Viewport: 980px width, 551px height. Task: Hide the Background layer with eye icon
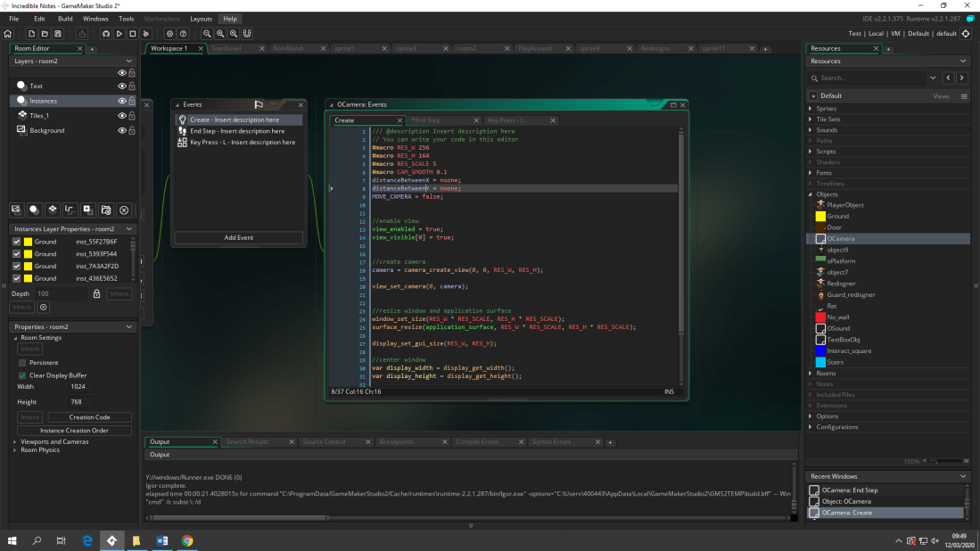point(121,130)
